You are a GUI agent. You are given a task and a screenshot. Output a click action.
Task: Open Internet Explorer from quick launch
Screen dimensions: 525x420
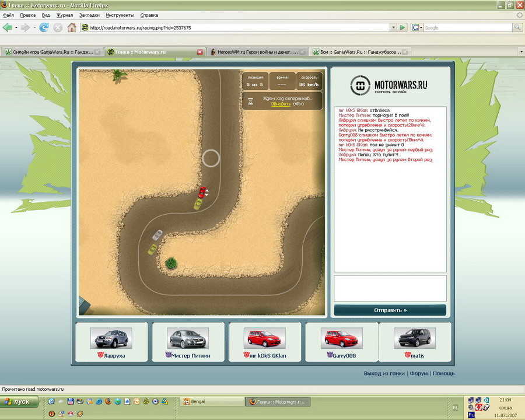(99, 401)
